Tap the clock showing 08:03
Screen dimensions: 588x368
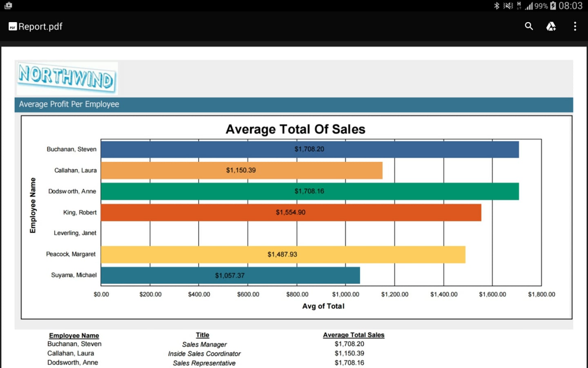(570, 6)
